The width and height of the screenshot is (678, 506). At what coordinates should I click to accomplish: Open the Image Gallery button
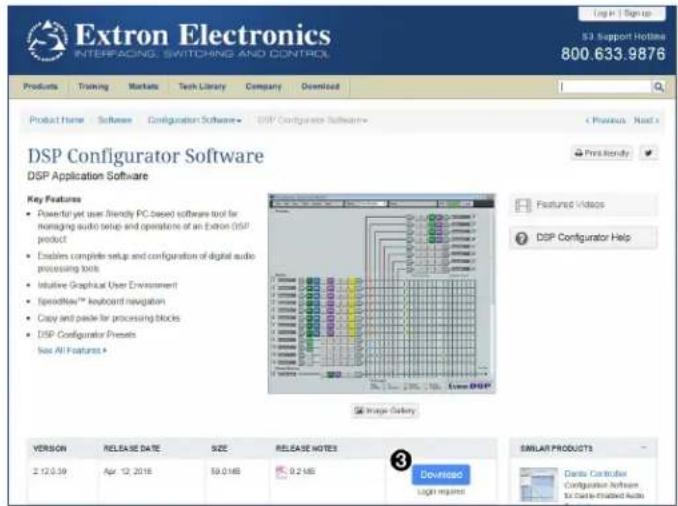pyautogui.click(x=385, y=410)
